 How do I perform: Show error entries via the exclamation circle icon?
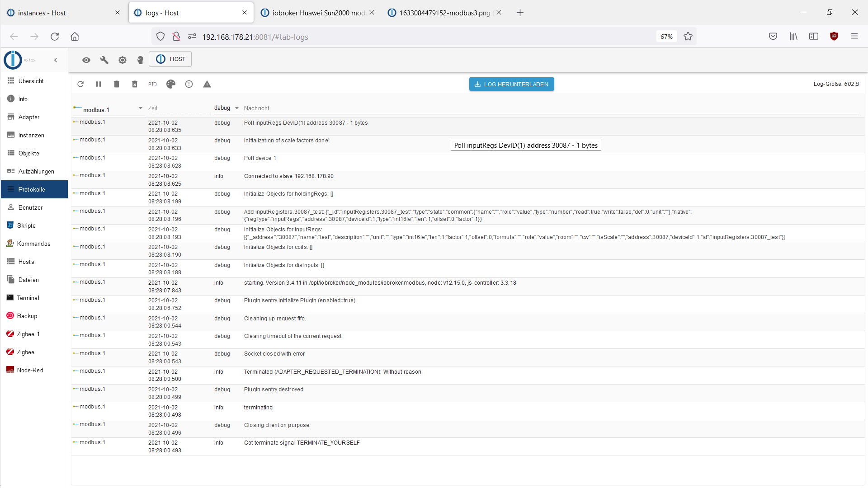pos(189,84)
